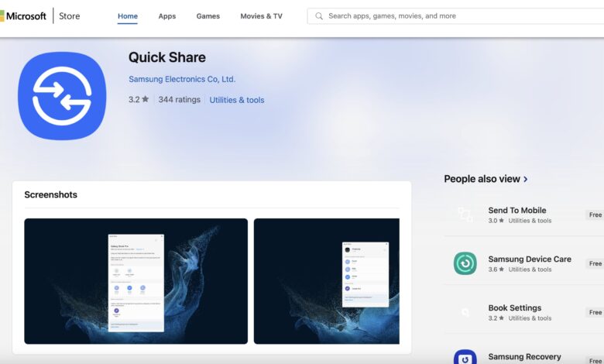Viewport: 604px width, 364px height.
Task: Click the search magnifier icon
Action: pos(319,16)
